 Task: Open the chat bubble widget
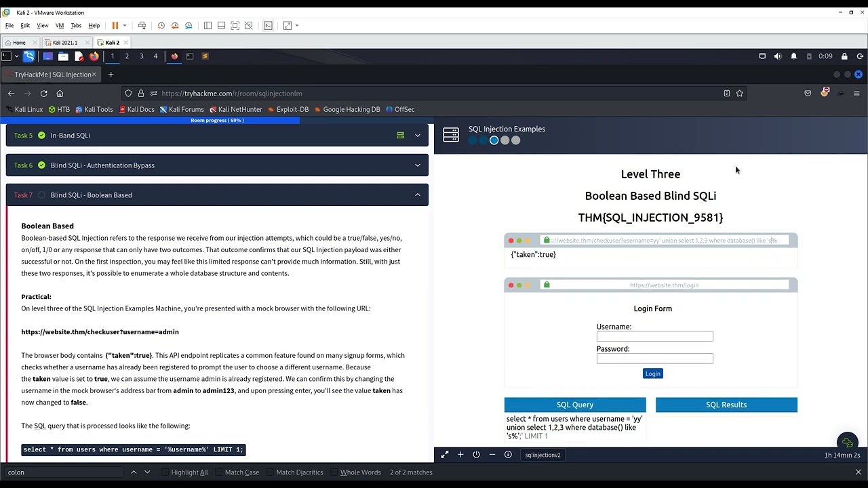point(847,443)
